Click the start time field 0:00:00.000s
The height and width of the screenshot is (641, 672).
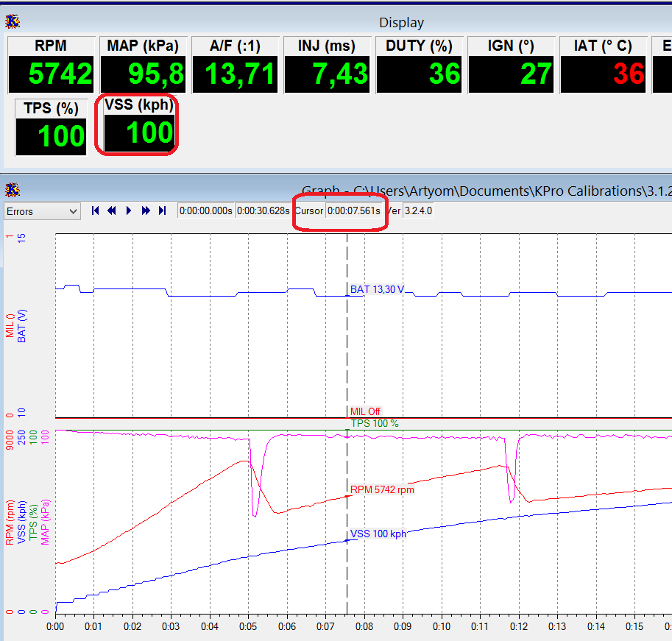click(206, 211)
